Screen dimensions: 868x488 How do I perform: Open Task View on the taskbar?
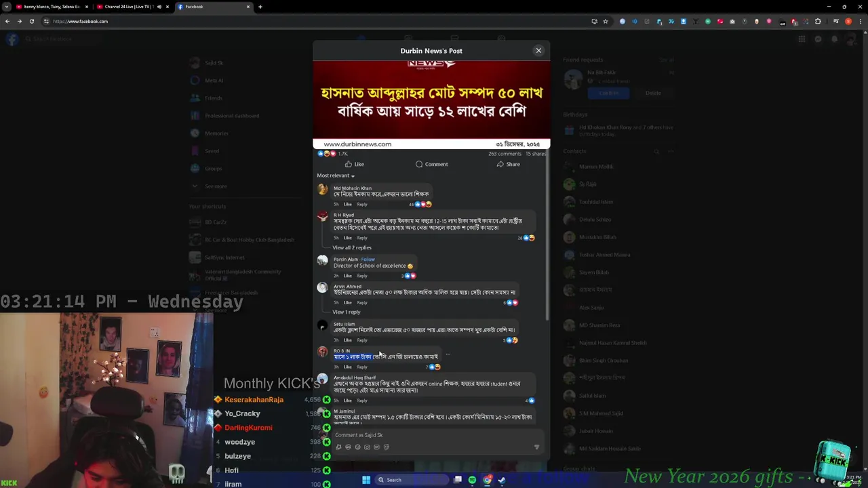[x=458, y=480]
